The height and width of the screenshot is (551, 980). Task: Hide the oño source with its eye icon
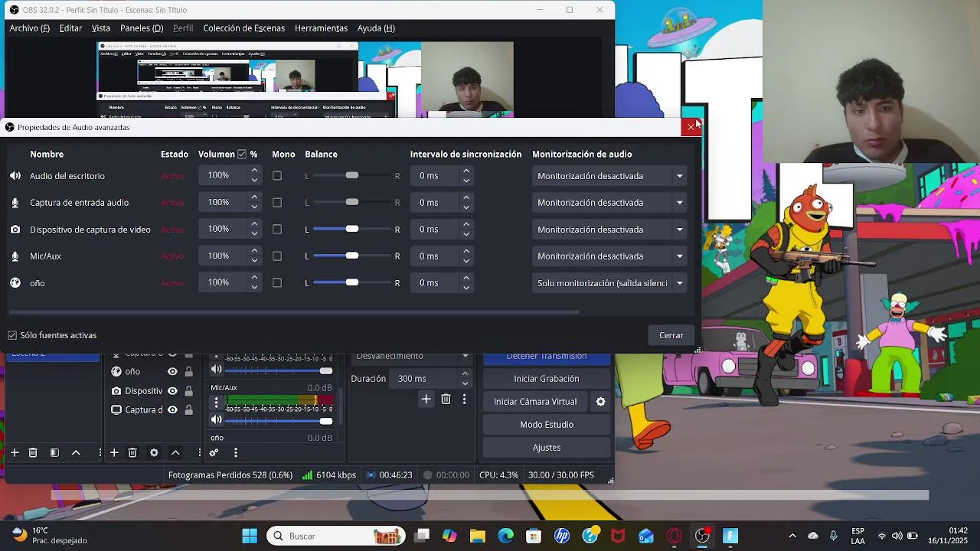coord(173,372)
